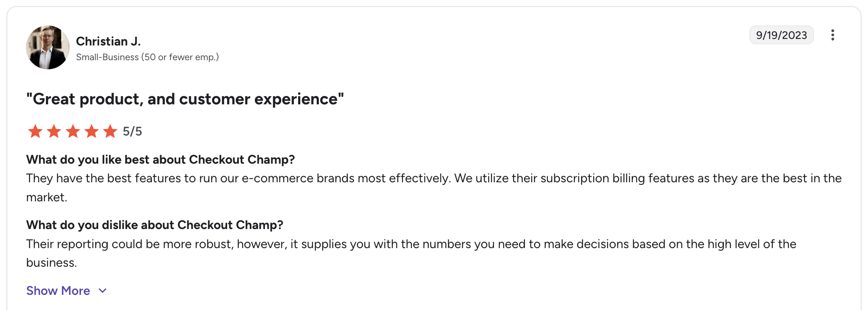Open the three-dot review options menu
This screenshot has height=310, width=868.
[x=833, y=35]
